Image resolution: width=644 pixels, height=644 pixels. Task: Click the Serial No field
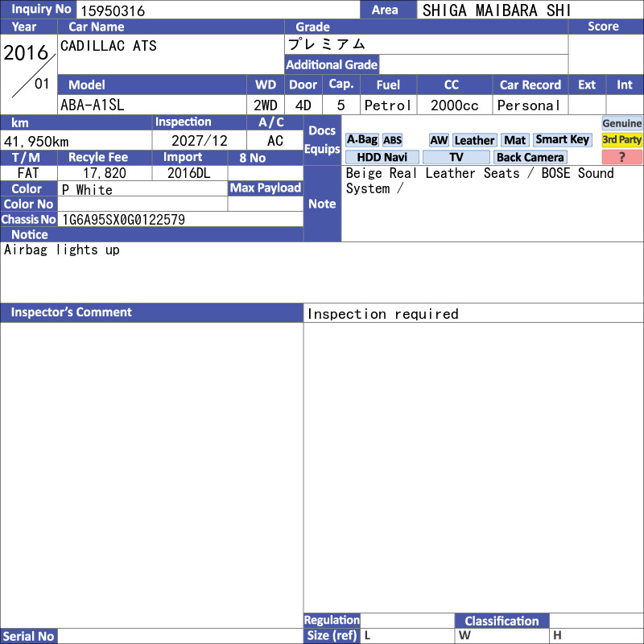coord(180,636)
